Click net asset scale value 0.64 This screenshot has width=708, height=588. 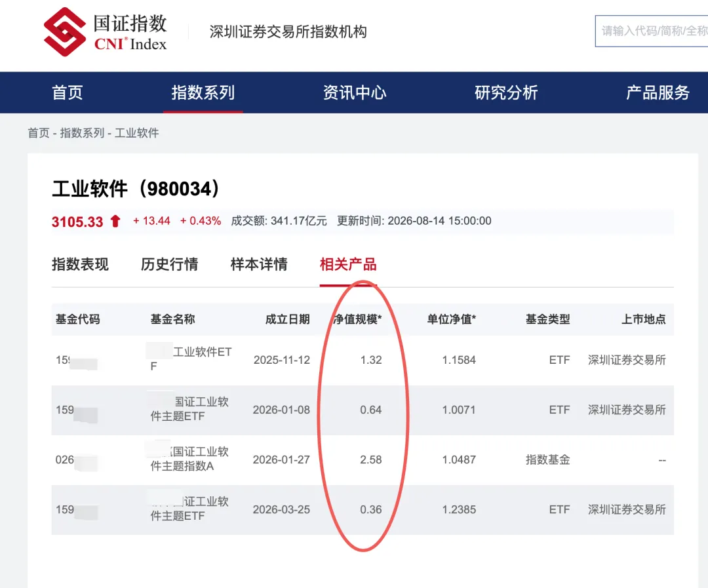pos(370,410)
